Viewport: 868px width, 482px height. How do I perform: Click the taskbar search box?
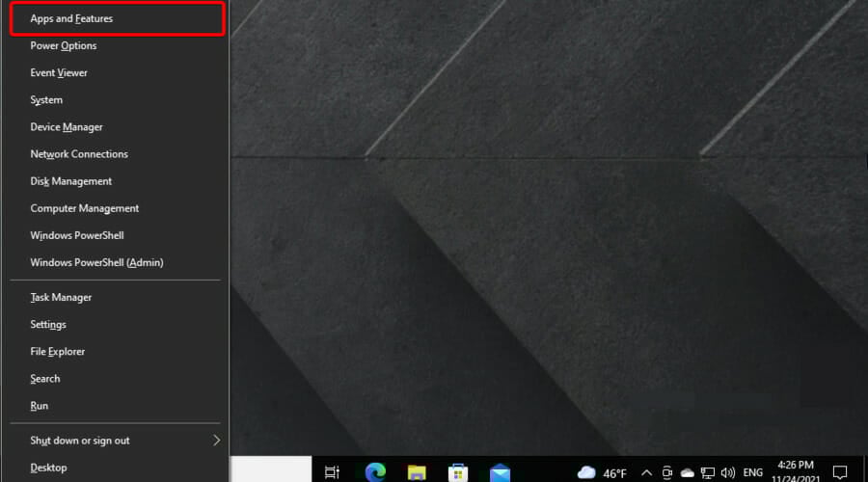coord(271,469)
